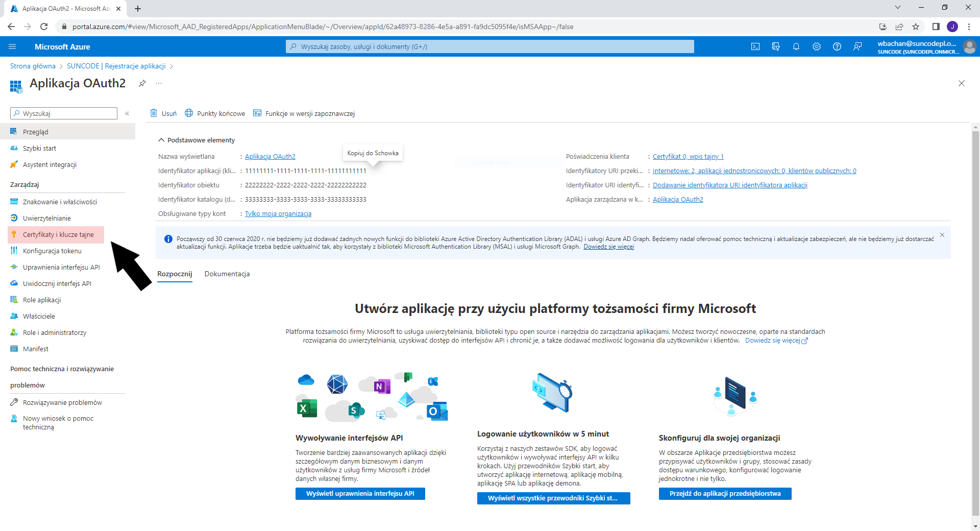Open Certyfikat 0, wpis tajny 1 link
The height and width of the screenshot is (531, 980).
tap(688, 156)
